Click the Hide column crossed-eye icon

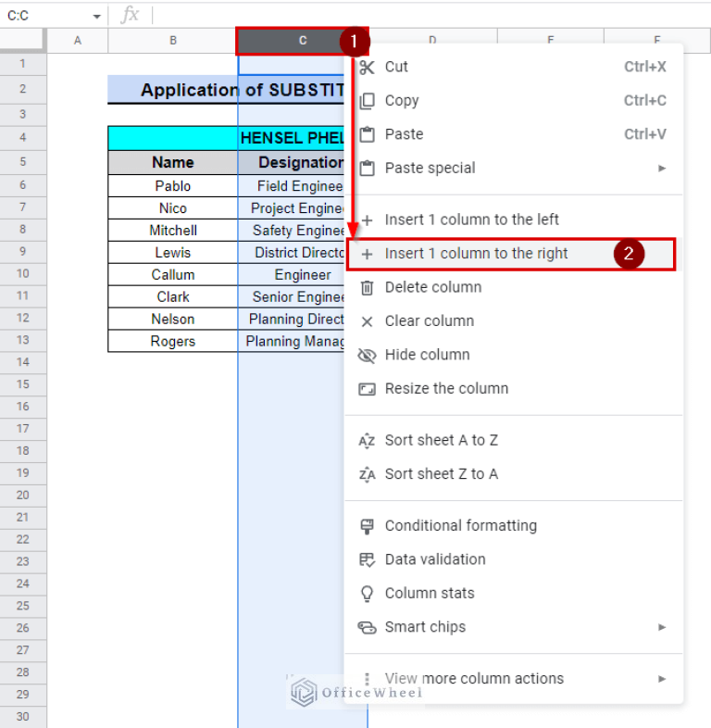[367, 356]
